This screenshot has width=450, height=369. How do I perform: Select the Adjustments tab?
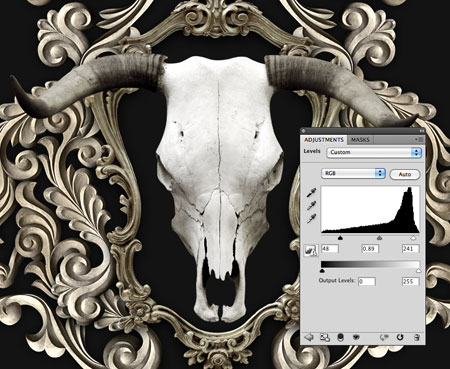coord(324,140)
